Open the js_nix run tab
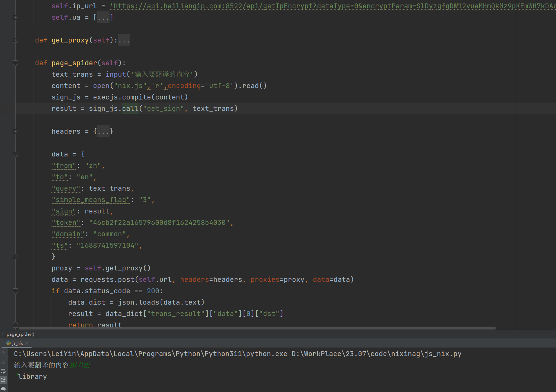Screen dimensions: 556x392 (17, 343)
